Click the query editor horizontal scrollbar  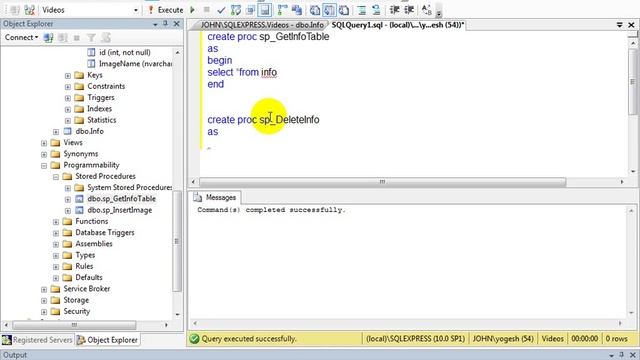(382, 182)
